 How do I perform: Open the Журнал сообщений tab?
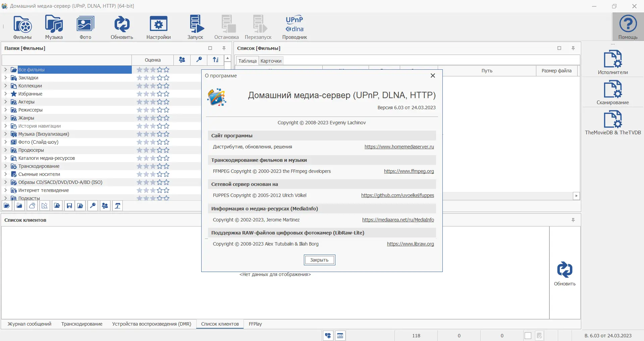coord(30,324)
